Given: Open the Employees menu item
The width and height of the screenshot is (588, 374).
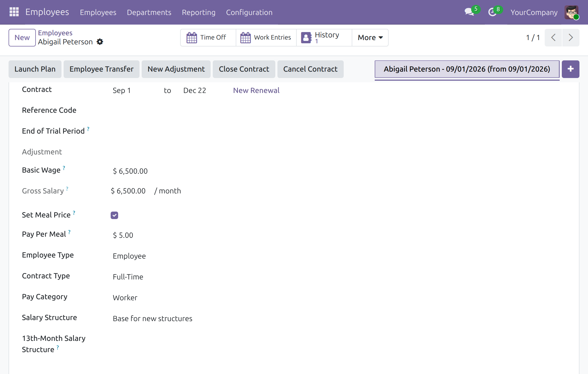Looking at the screenshot, I should [x=98, y=12].
